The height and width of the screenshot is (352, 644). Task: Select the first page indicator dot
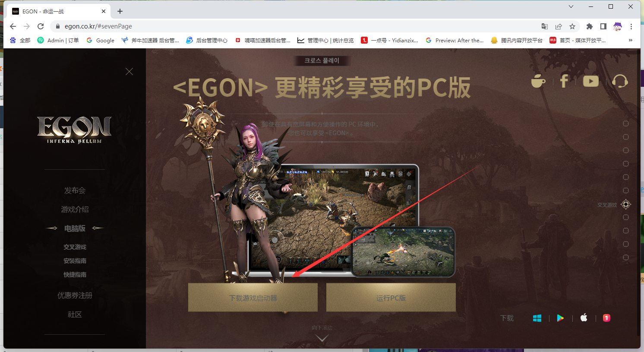626,124
